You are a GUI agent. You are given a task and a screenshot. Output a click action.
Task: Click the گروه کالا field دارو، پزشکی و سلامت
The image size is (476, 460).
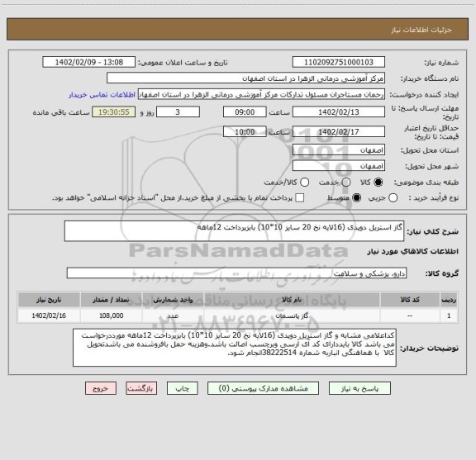[236, 273]
